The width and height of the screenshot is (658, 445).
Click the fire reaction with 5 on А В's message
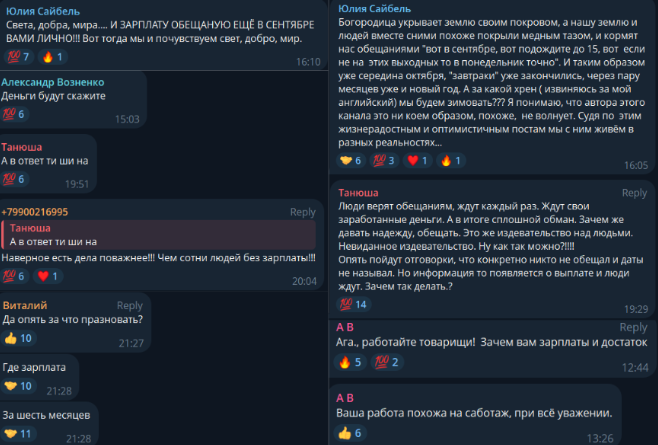click(x=350, y=362)
